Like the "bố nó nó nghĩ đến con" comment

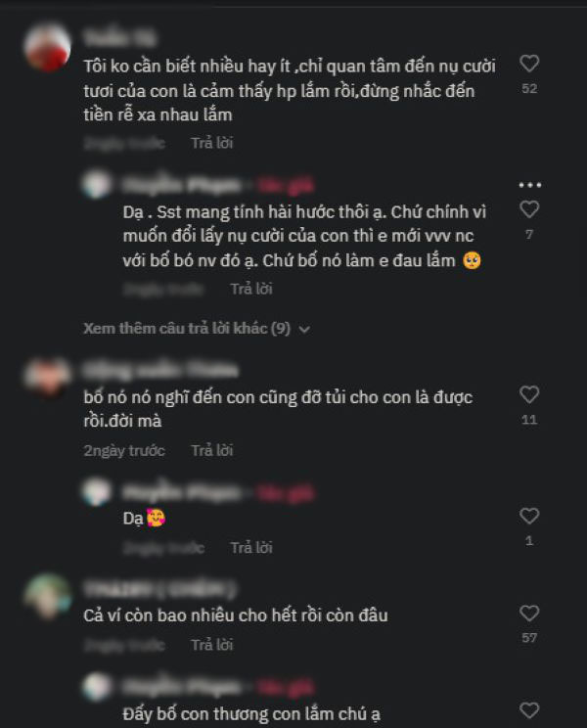(529, 394)
